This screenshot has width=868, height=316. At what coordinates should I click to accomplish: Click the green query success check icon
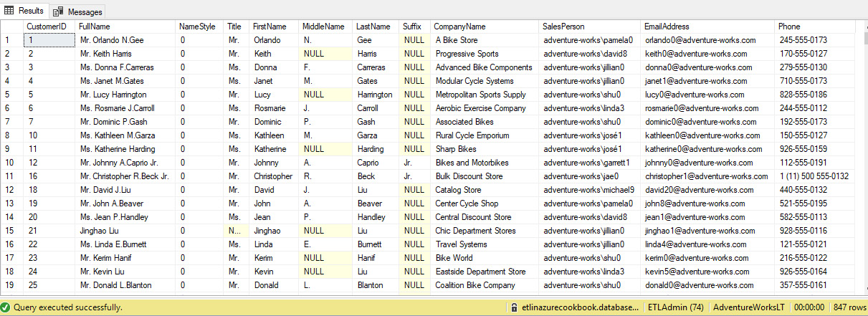(x=6, y=307)
